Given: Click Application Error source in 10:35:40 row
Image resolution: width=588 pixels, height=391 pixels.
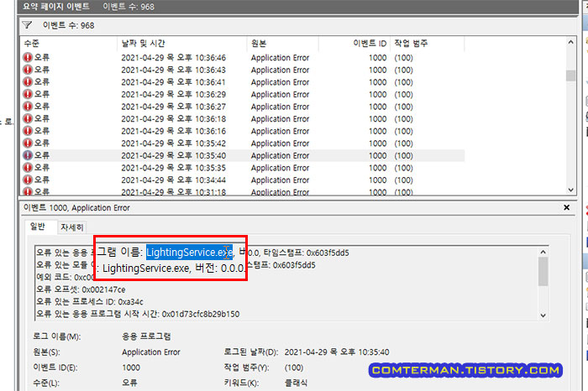Looking at the screenshot, I should [x=280, y=155].
